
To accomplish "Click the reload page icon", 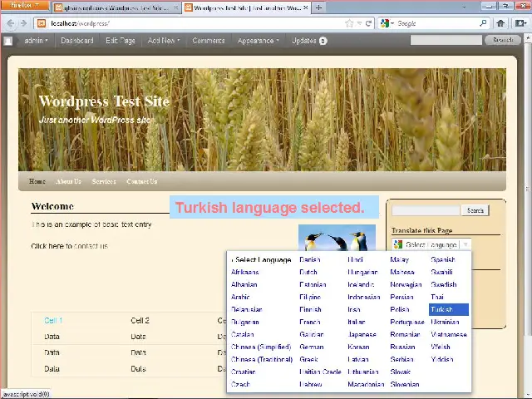I will [x=368, y=23].
